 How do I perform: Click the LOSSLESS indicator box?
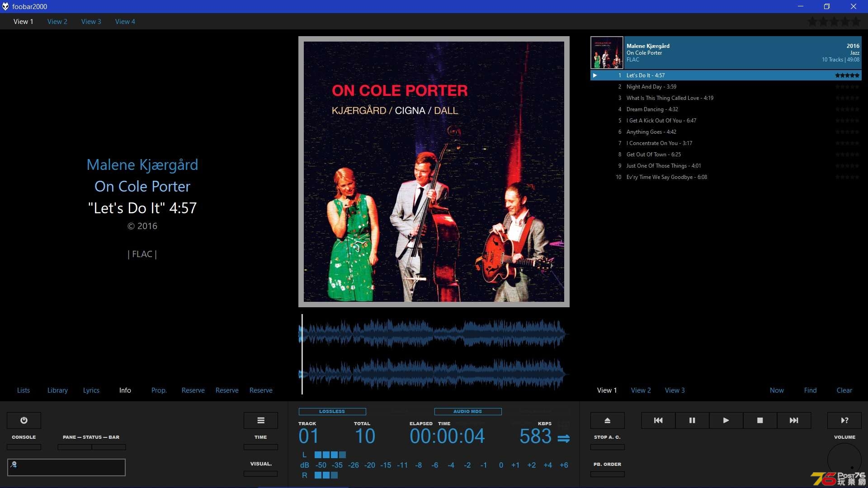pyautogui.click(x=332, y=412)
